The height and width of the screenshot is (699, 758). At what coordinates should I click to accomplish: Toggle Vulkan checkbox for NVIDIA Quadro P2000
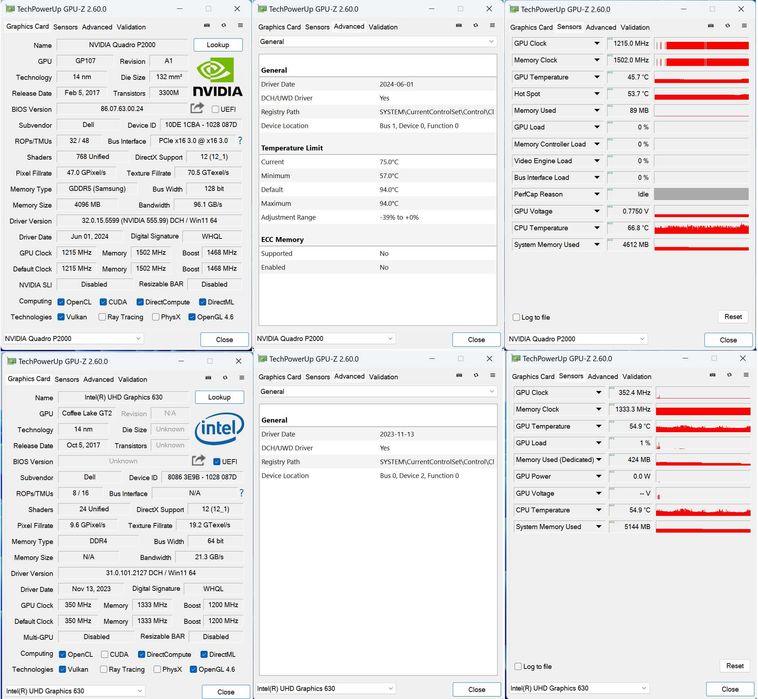[61, 317]
